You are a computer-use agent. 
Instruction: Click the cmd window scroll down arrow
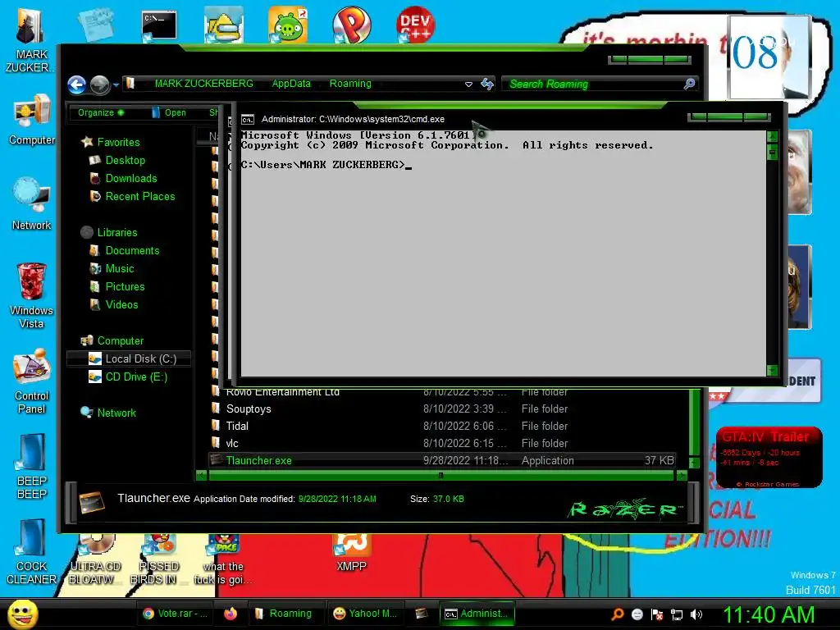pos(773,370)
